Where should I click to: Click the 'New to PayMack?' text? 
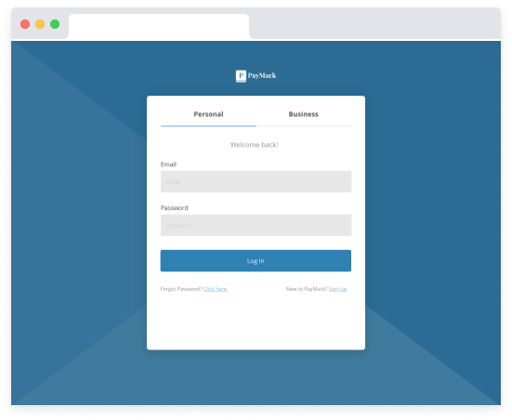[307, 289]
